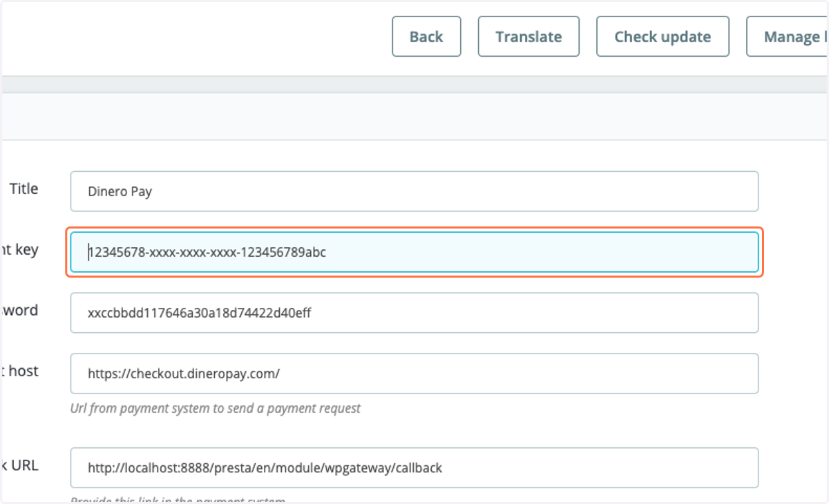Click the checkout.dineropay.com host field
Image resolution: width=829 pixels, height=504 pixels.
point(414,374)
